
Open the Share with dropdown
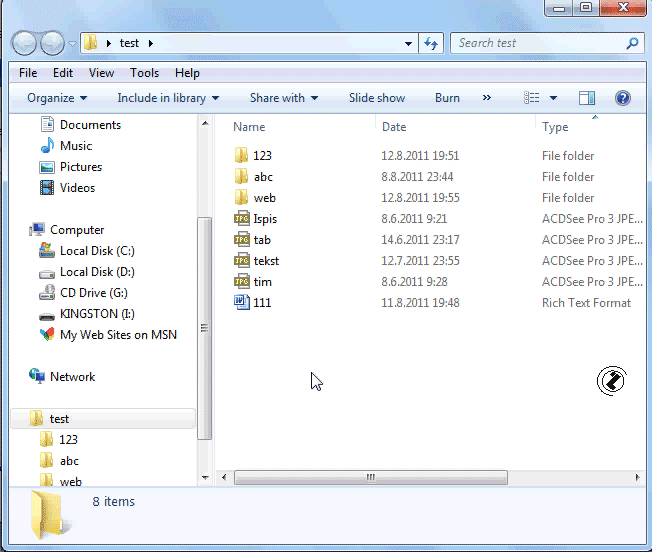[283, 98]
